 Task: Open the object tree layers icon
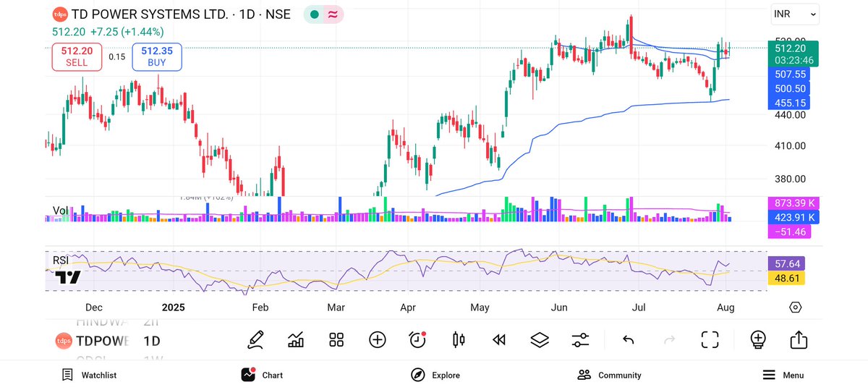[x=539, y=339]
